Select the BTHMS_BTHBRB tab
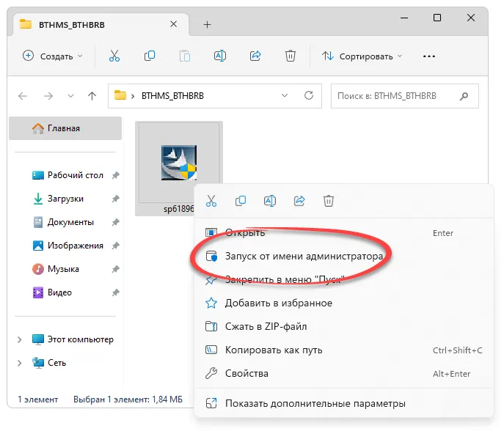The width and height of the screenshot is (504, 431). pyautogui.click(x=101, y=24)
